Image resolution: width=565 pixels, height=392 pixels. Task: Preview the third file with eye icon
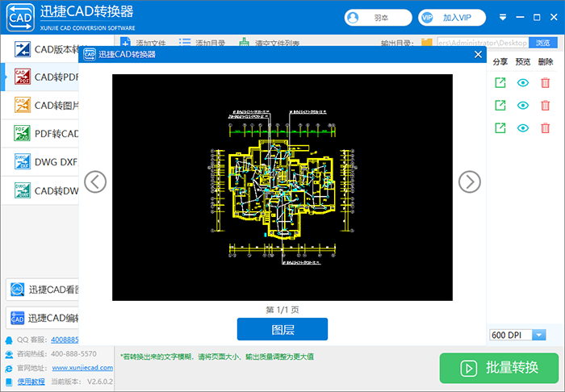pos(523,127)
